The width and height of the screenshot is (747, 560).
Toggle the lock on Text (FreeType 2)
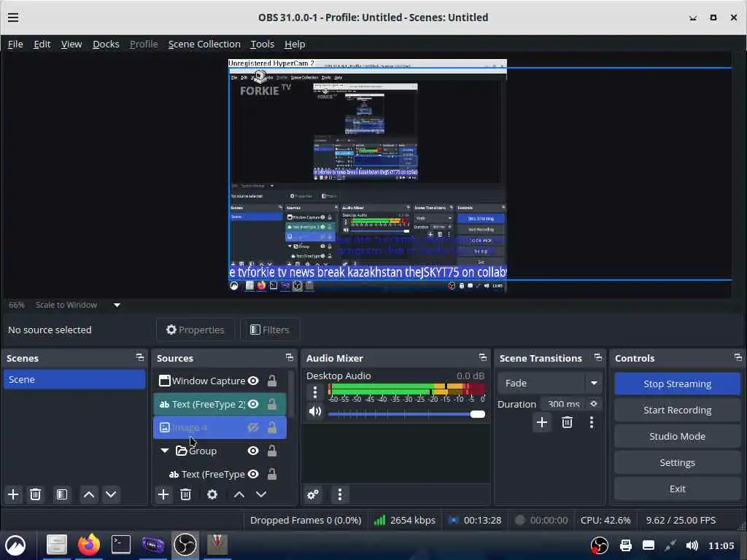coord(271,404)
